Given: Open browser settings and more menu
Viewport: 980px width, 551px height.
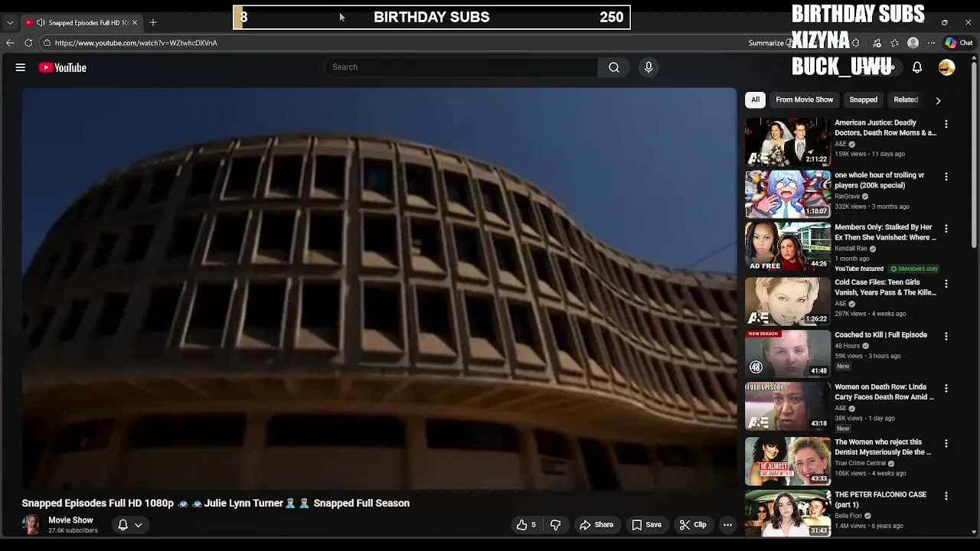Looking at the screenshot, I should [931, 43].
